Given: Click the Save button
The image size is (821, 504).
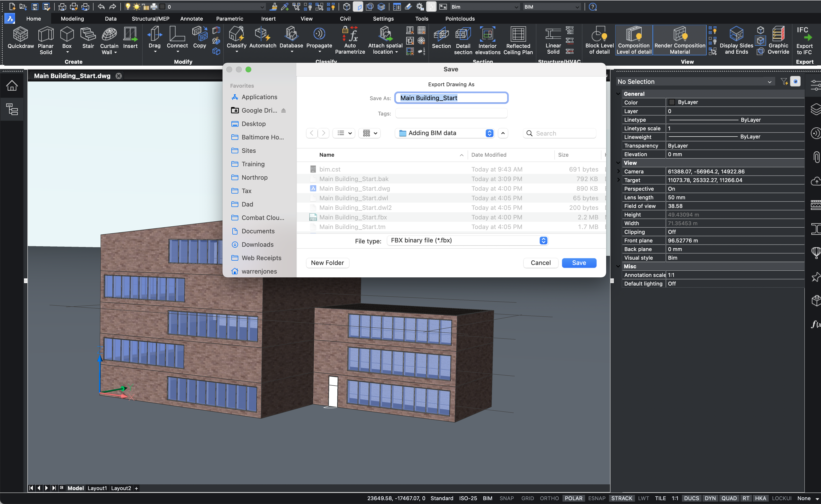Looking at the screenshot, I should [x=579, y=263].
